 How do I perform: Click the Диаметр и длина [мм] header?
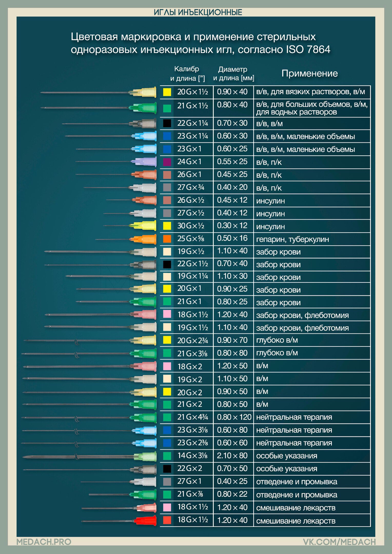pos(233,73)
